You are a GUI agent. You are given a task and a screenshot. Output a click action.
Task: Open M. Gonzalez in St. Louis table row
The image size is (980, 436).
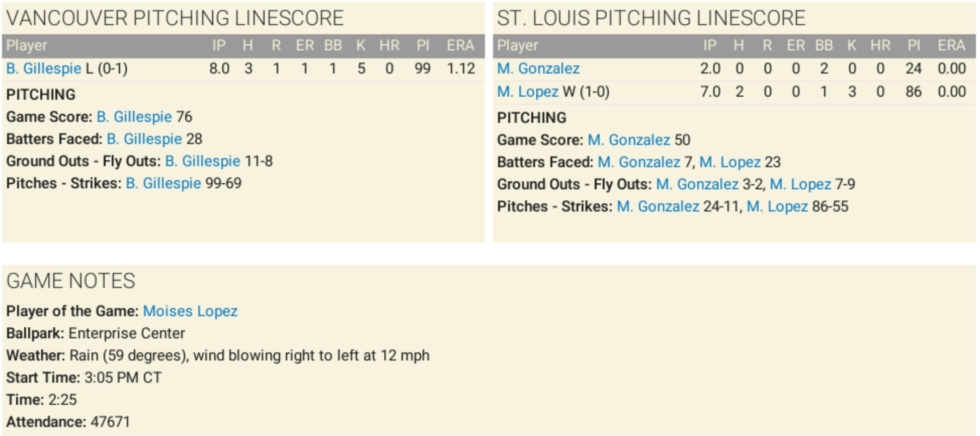[x=538, y=68]
